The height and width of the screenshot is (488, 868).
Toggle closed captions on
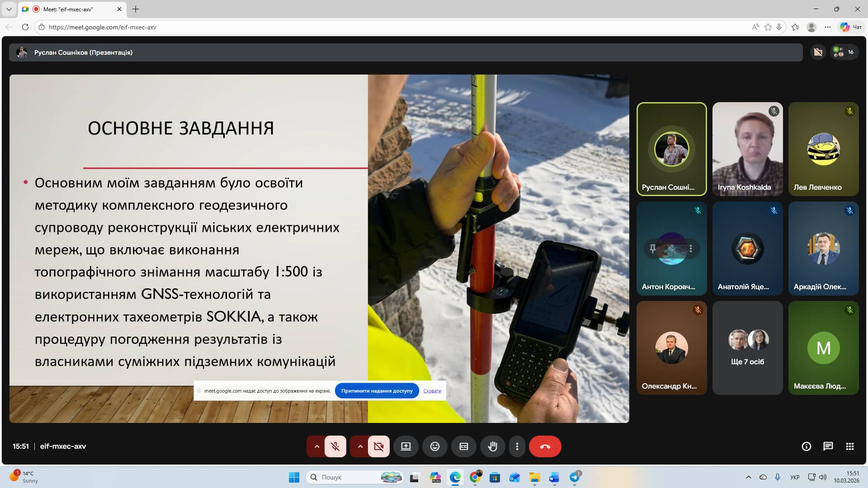coord(463,446)
